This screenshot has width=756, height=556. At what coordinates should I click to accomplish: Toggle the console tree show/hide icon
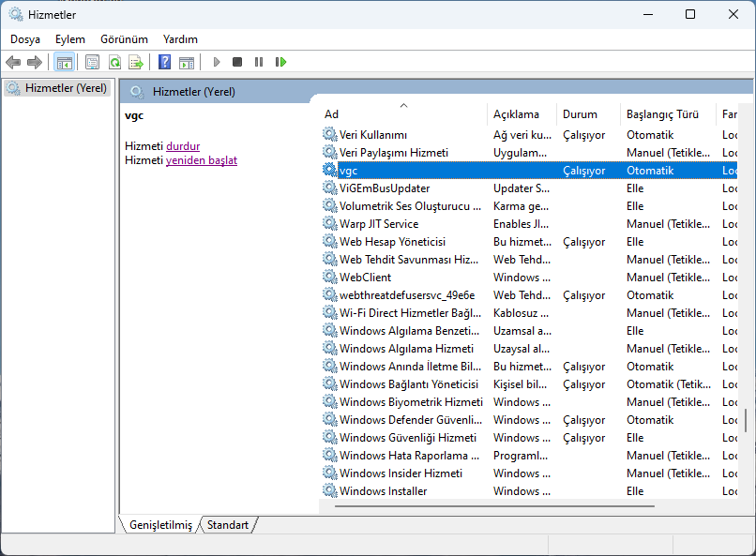64,62
